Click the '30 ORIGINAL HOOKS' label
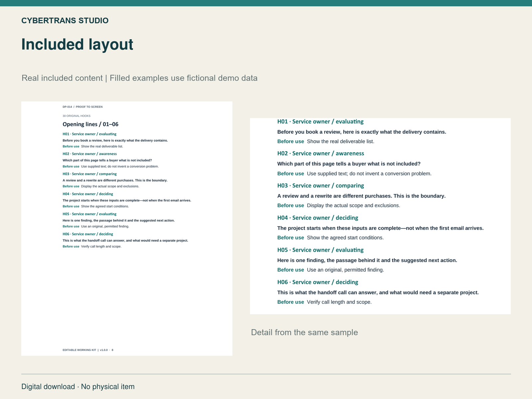The width and height of the screenshot is (532, 399). [76, 116]
